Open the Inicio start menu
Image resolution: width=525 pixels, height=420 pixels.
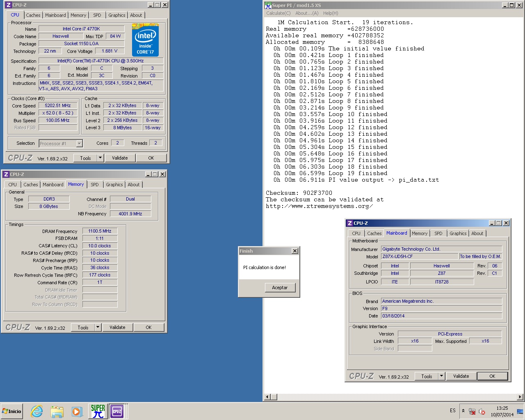point(11,411)
